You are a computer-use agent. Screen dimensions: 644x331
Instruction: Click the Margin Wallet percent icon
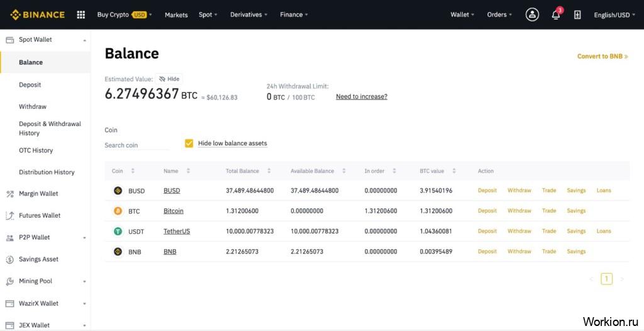pos(9,194)
